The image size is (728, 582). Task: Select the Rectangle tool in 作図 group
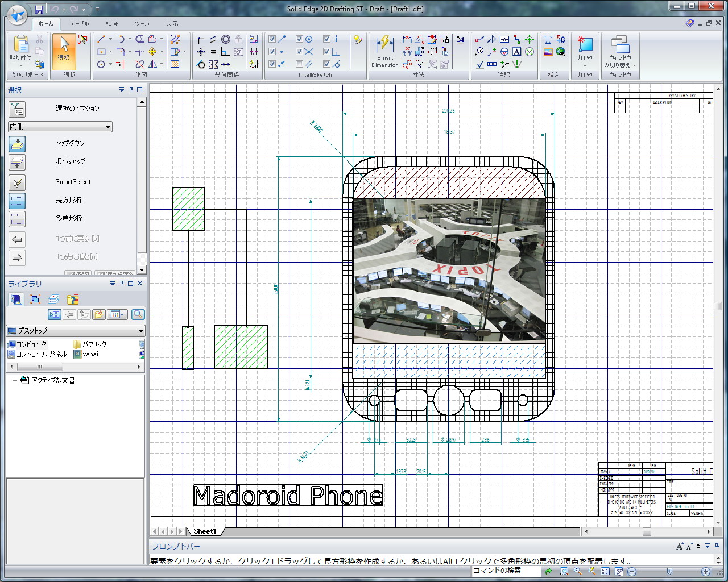pyautogui.click(x=101, y=52)
